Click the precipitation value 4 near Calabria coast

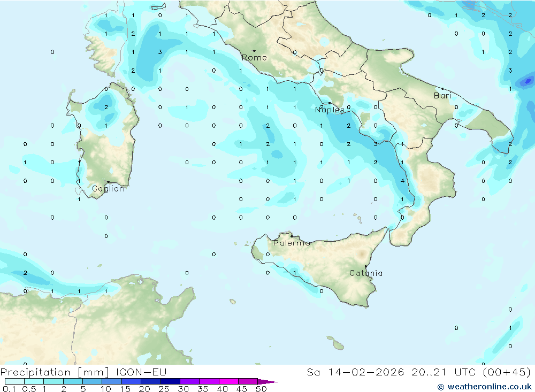coord(403,181)
